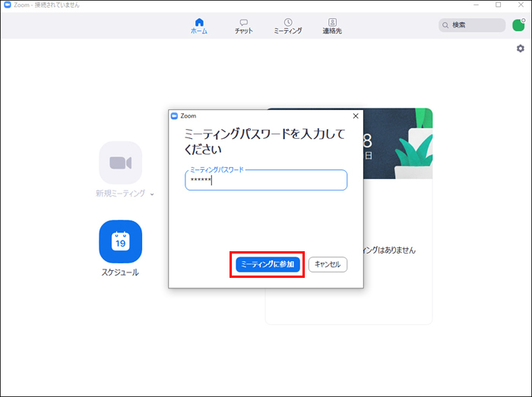Close the Zoom main window
Image resolution: width=532 pixels, height=397 pixels.
click(x=521, y=5)
